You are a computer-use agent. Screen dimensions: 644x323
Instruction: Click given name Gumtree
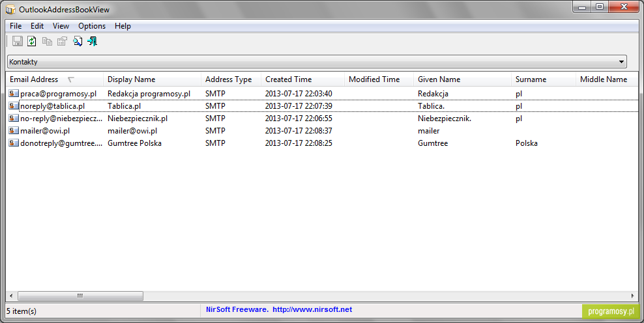[433, 143]
